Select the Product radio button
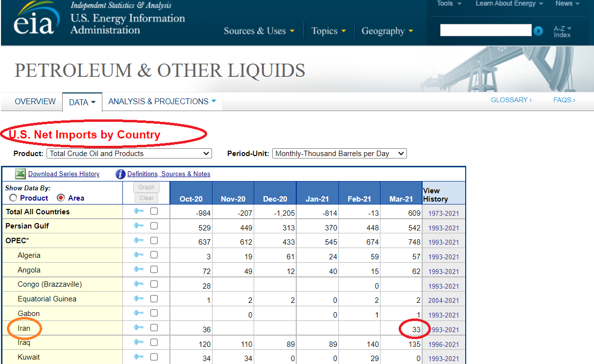This screenshot has height=364, width=594. (x=13, y=198)
